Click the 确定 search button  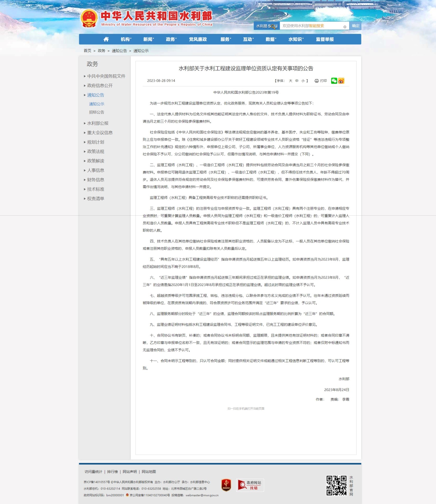click(x=355, y=26)
